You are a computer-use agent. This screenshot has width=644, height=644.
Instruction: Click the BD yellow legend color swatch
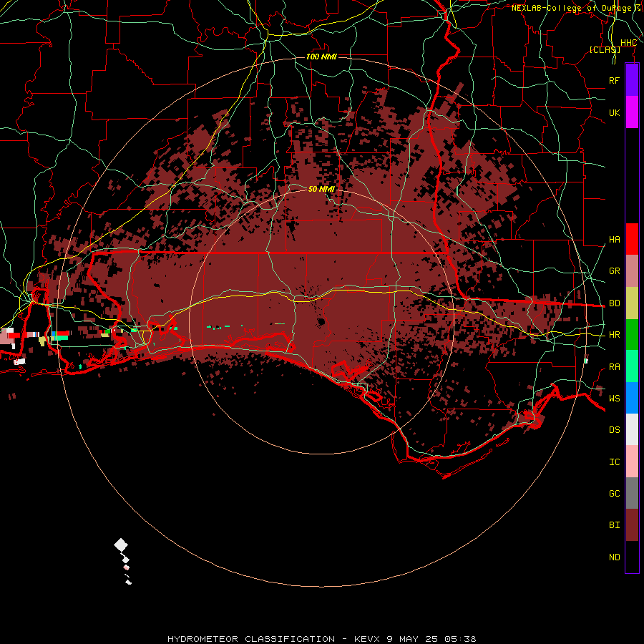point(632,303)
